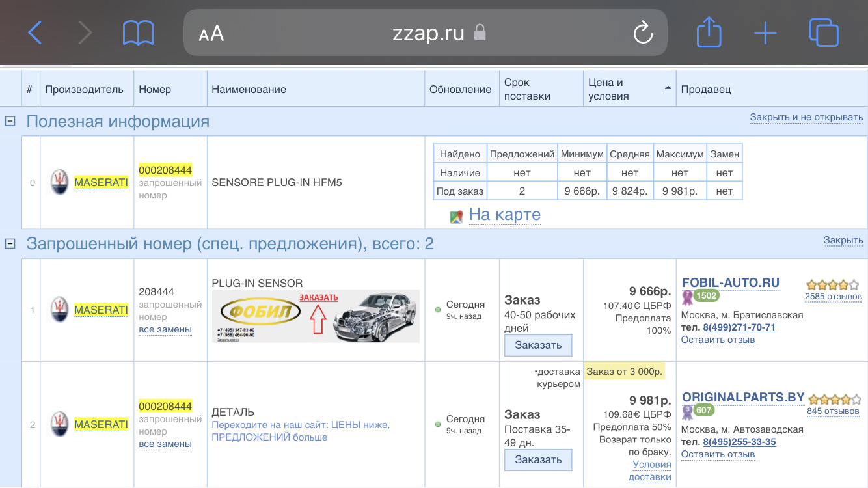Open 845 отзывов reviews link
The width and height of the screenshot is (868, 488).
pyautogui.click(x=833, y=411)
